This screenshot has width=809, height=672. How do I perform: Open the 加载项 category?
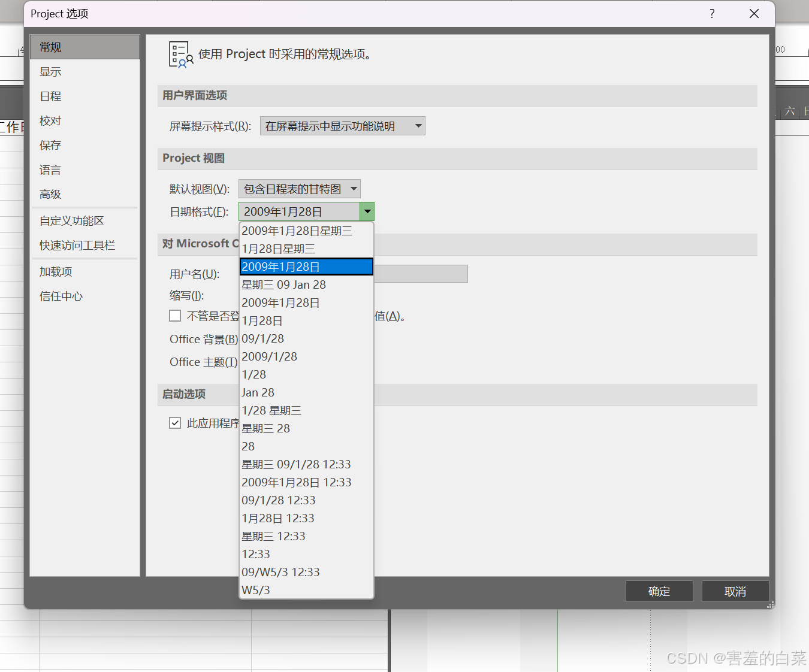pyautogui.click(x=84, y=272)
